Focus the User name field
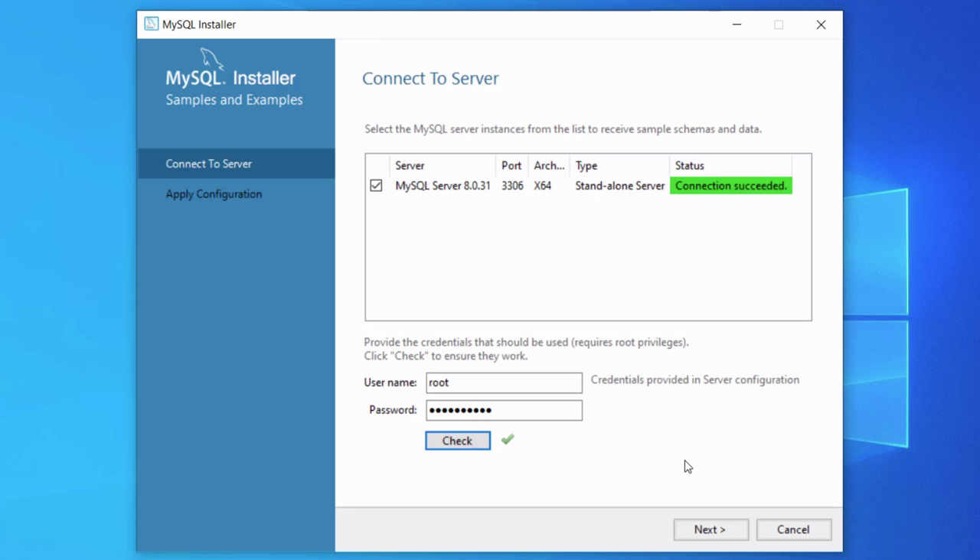The image size is (980, 560). (504, 383)
